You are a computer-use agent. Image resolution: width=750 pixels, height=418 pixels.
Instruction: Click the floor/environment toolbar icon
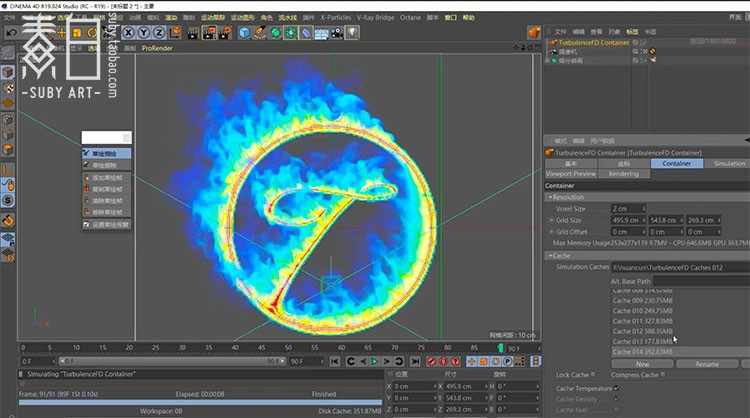pyautogui.click(x=321, y=33)
